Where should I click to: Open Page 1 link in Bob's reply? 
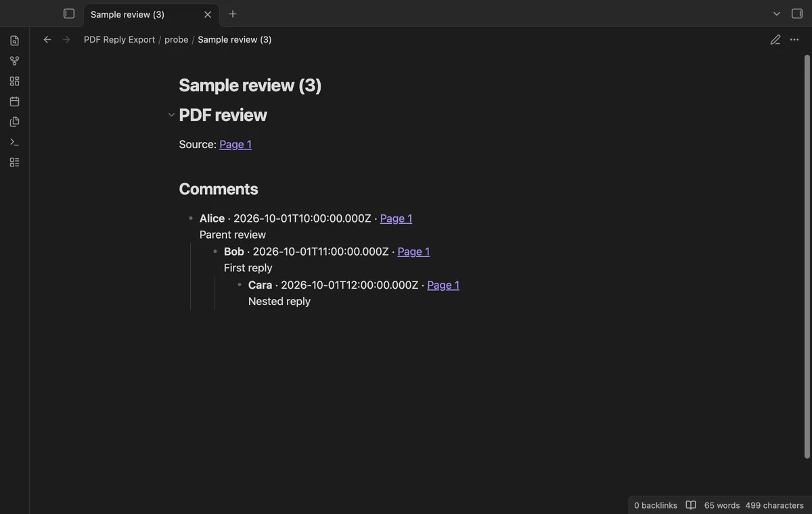click(x=413, y=251)
